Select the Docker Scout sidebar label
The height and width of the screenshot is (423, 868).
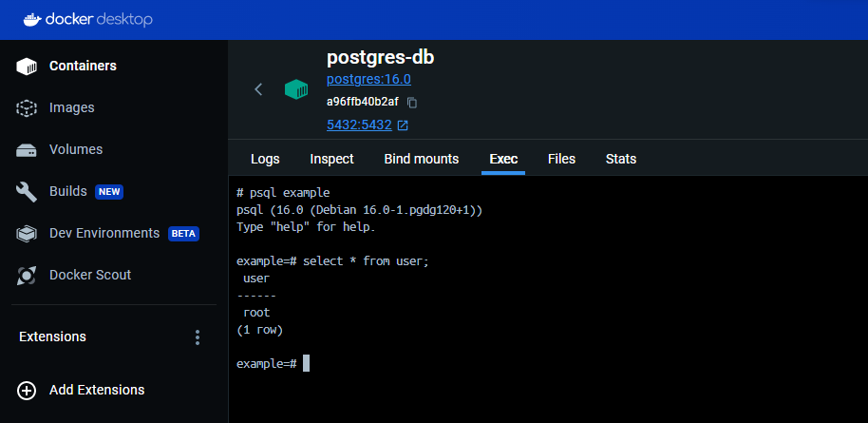coord(90,275)
